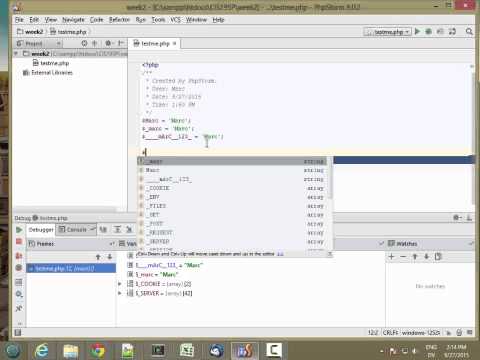This screenshot has width=480, height=360.
Task: Remove watch with the minus icon
Action: pos(403,256)
